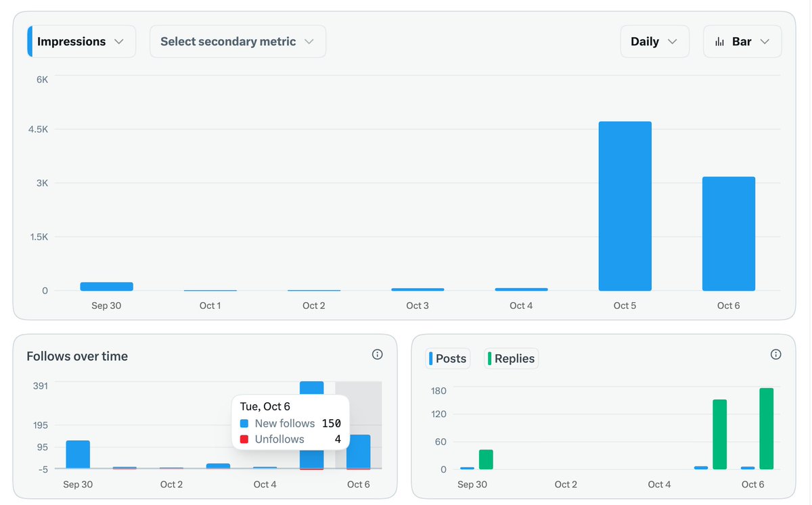Expand the Daily interval dropdown
Image resolution: width=812 pixels, height=505 pixels.
coord(654,41)
